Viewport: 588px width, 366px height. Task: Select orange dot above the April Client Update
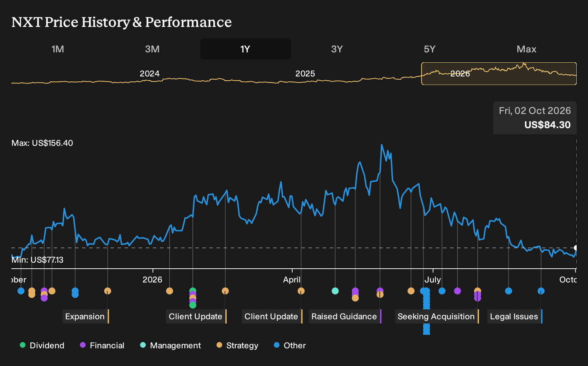pos(301,291)
